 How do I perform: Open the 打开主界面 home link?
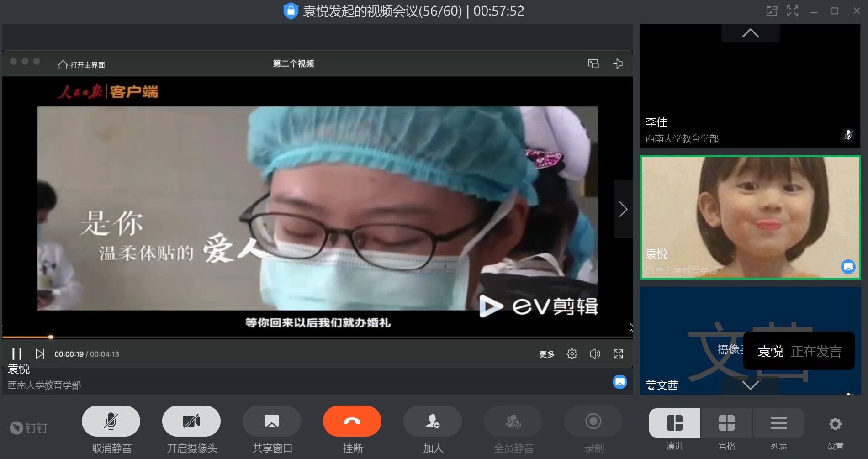(82, 65)
